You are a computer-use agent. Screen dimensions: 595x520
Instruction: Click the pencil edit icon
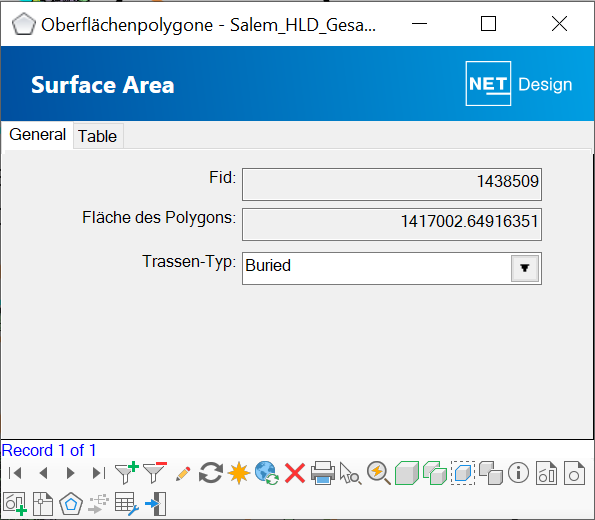(183, 474)
